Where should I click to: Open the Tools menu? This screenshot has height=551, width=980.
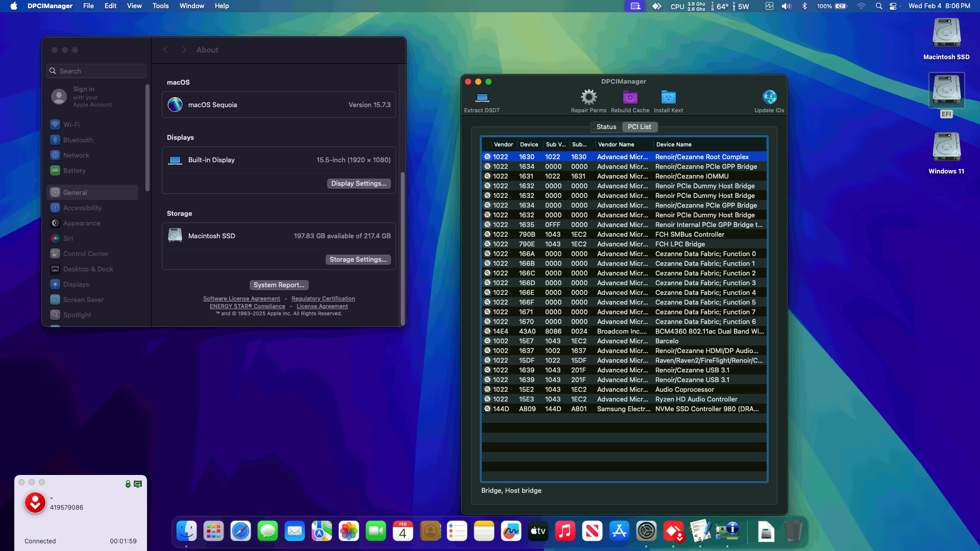coord(160,6)
